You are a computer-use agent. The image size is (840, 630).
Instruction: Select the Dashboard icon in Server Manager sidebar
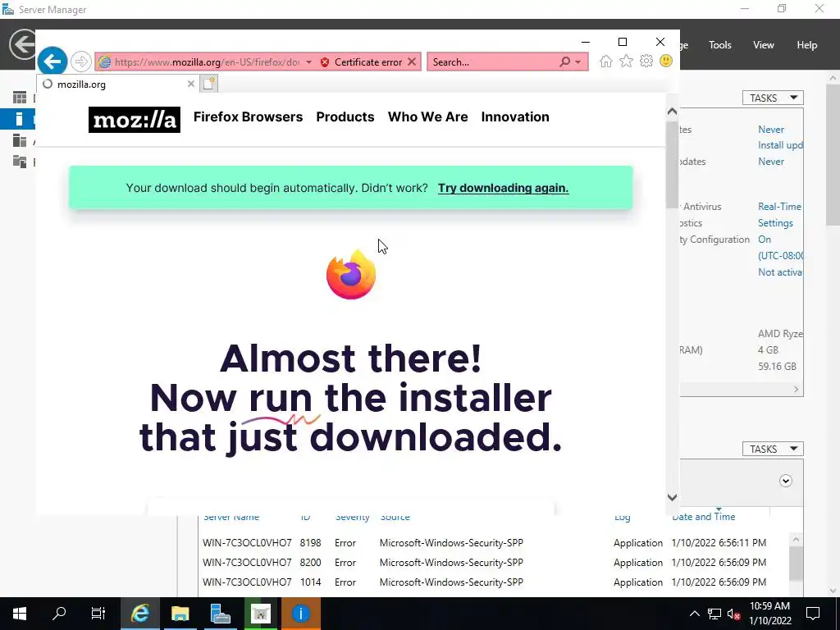coord(20,98)
